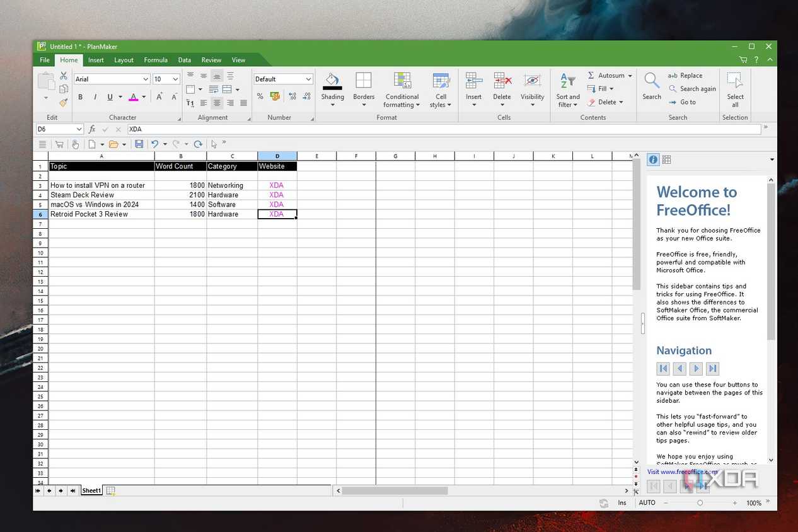Click the horizontal scrollbar thumb below the sheet
The image size is (798, 532).
click(x=395, y=490)
